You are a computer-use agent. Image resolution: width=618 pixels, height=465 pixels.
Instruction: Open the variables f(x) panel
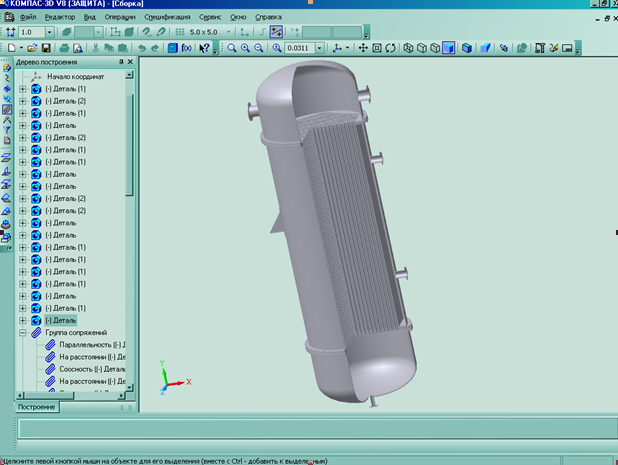(186, 48)
